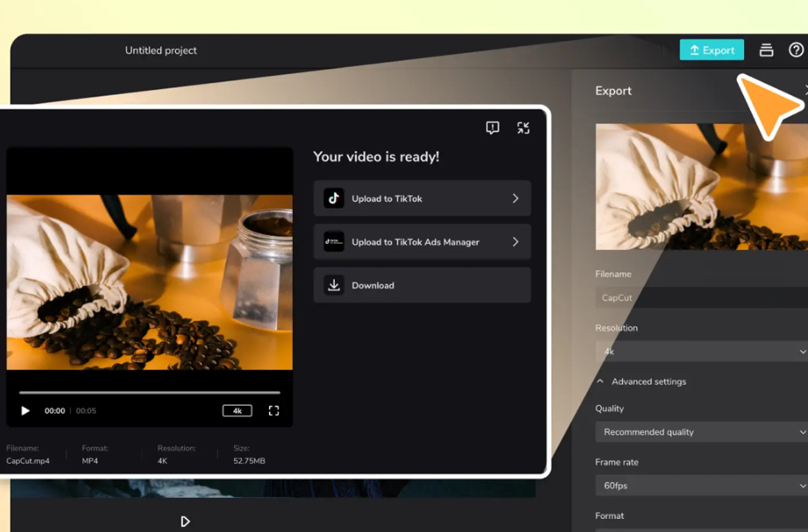Collapse the Advanced settings section
808x532 pixels.
[x=600, y=381]
